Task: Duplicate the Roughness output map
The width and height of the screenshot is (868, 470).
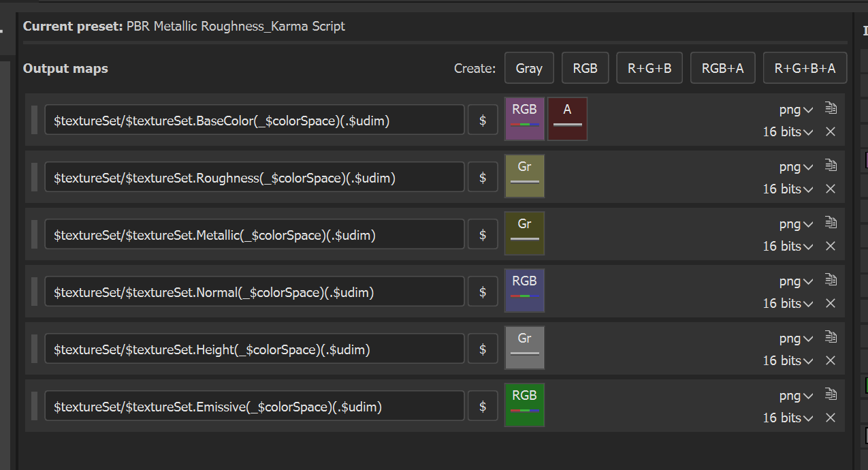Action: pyautogui.click(x=831, y=165)
